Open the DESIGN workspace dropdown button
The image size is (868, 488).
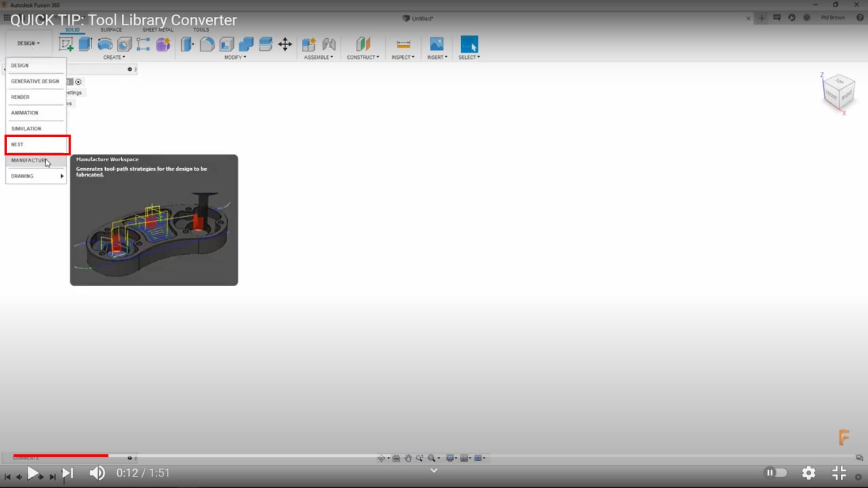point(28,43)
